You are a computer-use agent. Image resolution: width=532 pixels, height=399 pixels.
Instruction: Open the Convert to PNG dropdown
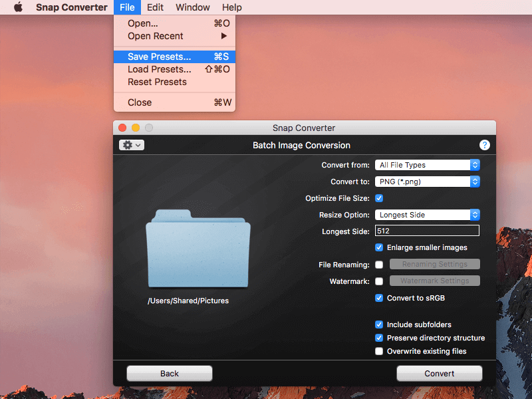click(x=427, y=182)
